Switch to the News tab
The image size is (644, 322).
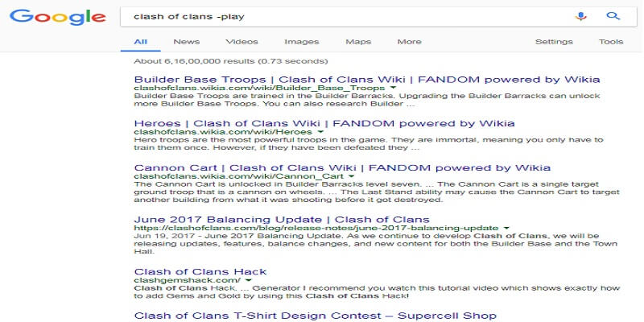tap(186, 42)
